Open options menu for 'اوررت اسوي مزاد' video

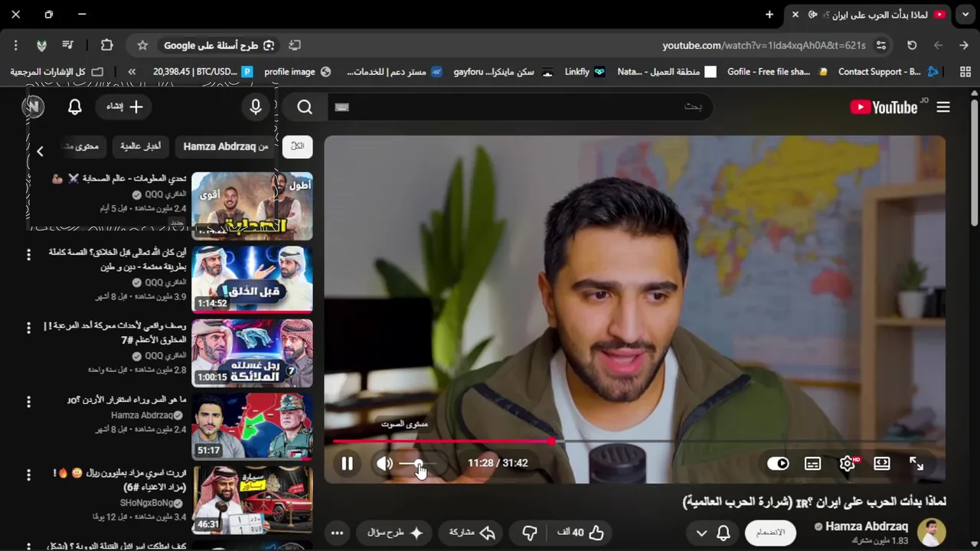tap(28, 475)
